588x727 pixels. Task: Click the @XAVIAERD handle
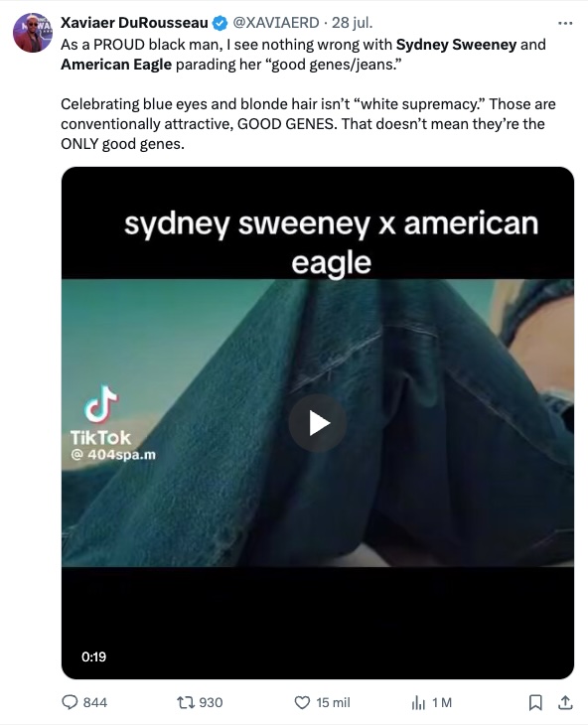pyautogui.click(x=276, y=22)
